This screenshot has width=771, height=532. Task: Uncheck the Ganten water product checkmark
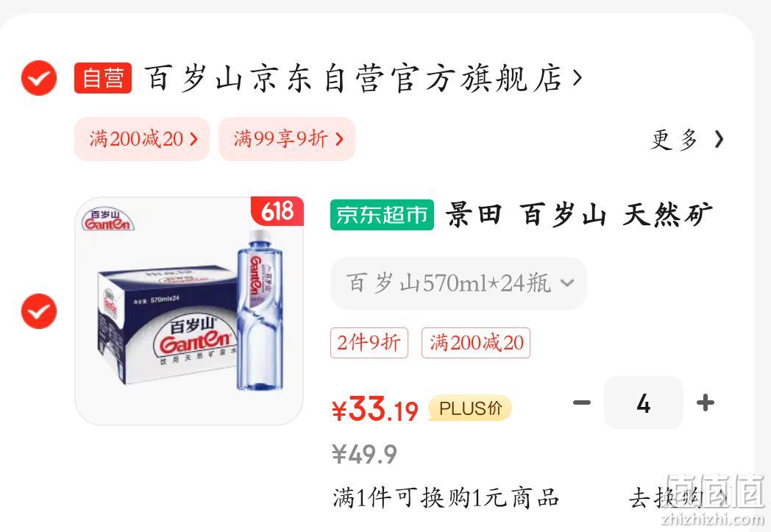point(39,311)
